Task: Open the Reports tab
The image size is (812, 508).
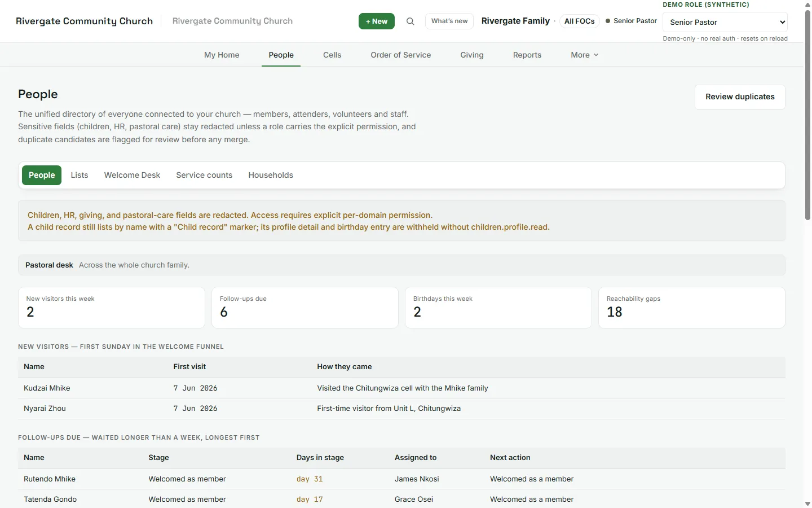Action: pyautogui.click(x=527, y=55)
